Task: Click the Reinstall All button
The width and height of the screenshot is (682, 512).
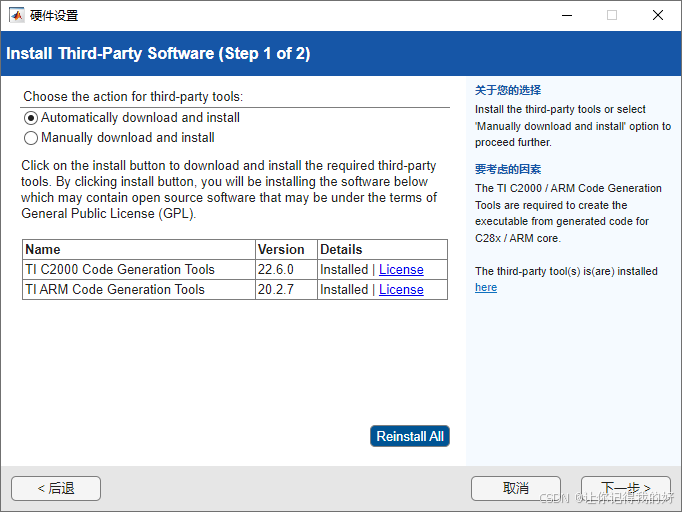Action: [410, 436]
